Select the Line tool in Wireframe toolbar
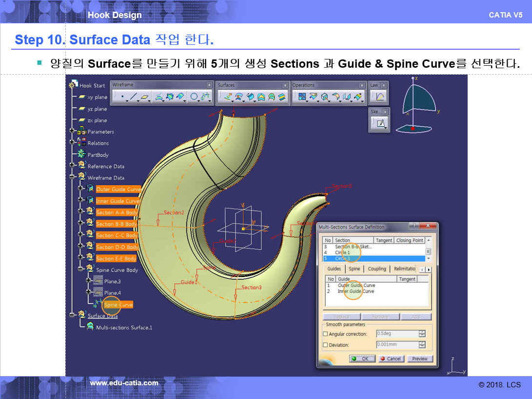The image size is (532, 399). click(133, 97)
